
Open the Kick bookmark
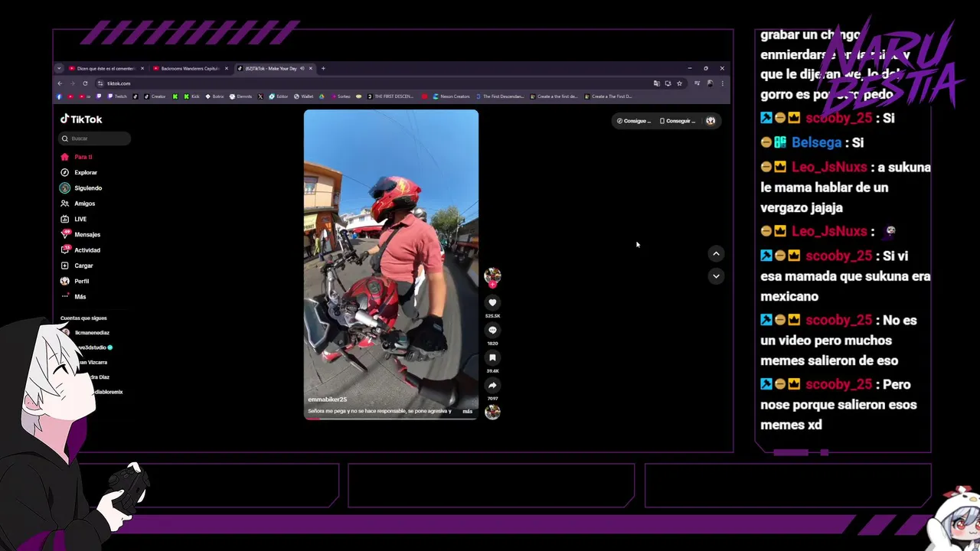[x=191, y=96]
